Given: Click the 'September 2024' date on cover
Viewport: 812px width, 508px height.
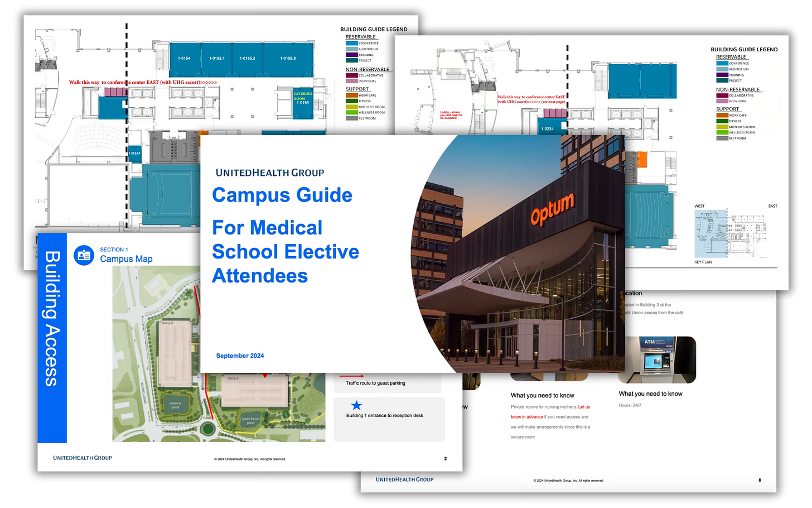Looking at the screenshot, I should (x=240, y=356).
